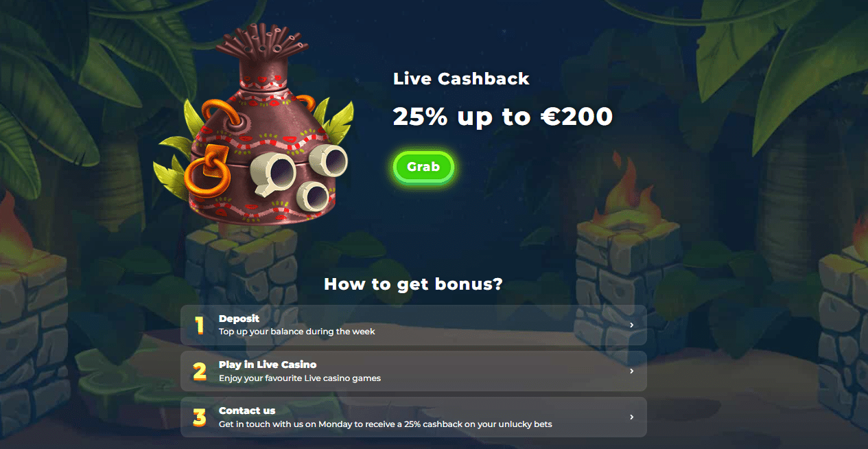Click 'Top up your balance during the week' text
Screen dimensions: 868x449
(x=297, y=332)
